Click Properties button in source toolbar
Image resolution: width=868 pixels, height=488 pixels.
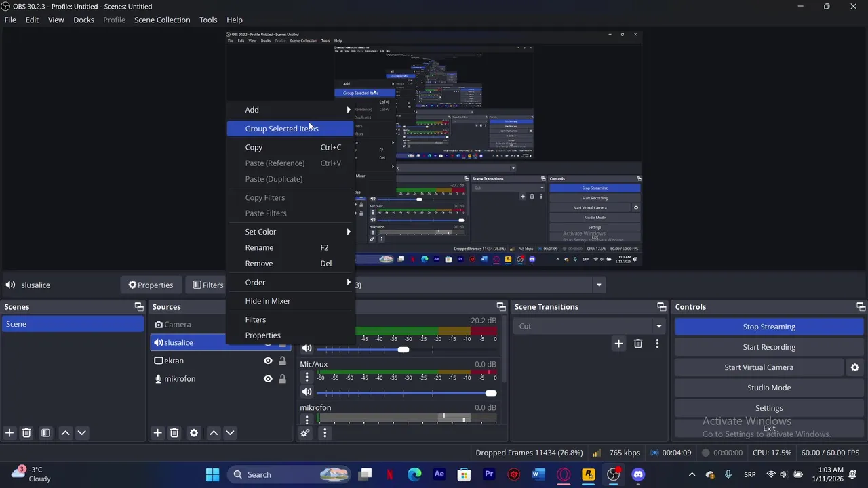[151, 285]
